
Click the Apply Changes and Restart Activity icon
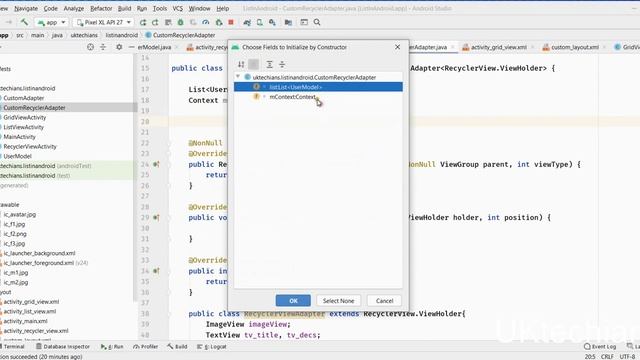coord(155,22)
